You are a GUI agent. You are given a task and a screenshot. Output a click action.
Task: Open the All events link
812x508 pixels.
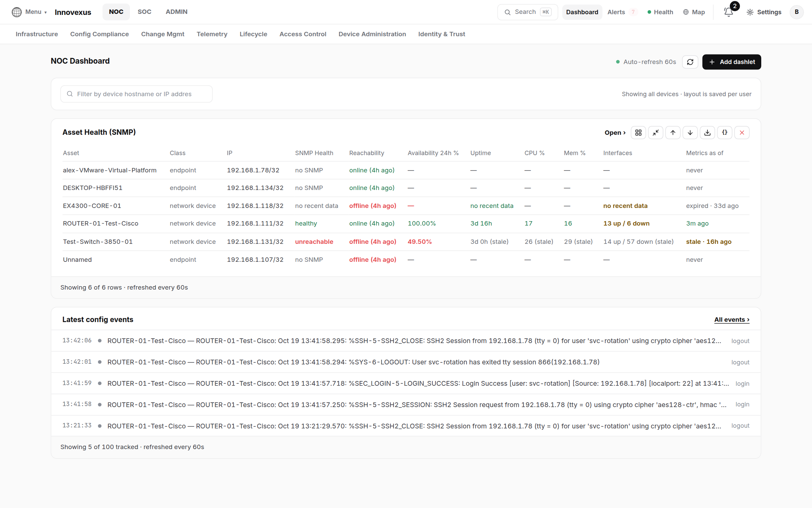732,320
